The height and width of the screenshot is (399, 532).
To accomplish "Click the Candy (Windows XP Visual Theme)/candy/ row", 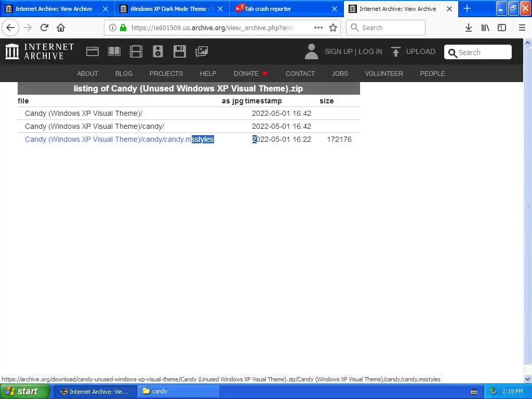I will (x=189, y=127).
